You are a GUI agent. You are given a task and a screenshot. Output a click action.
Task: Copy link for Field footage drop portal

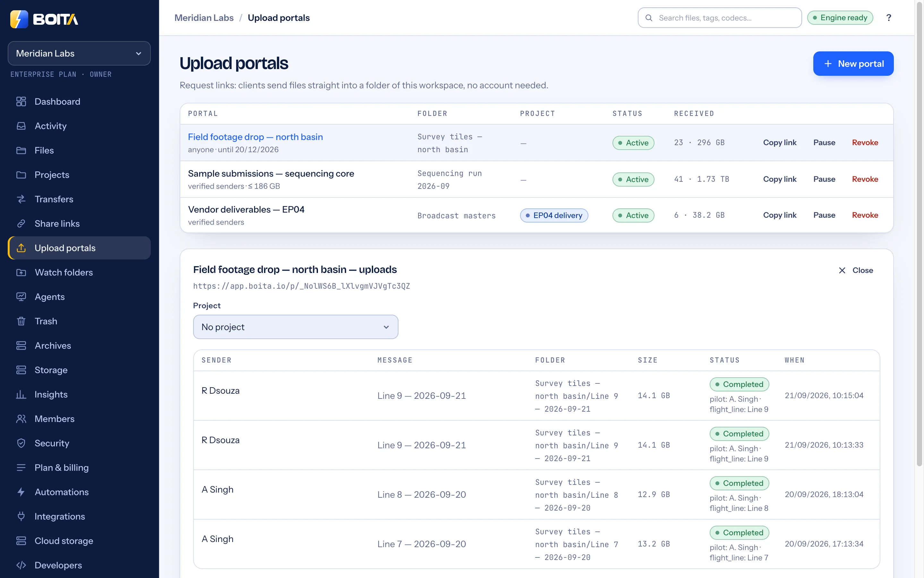780,143
